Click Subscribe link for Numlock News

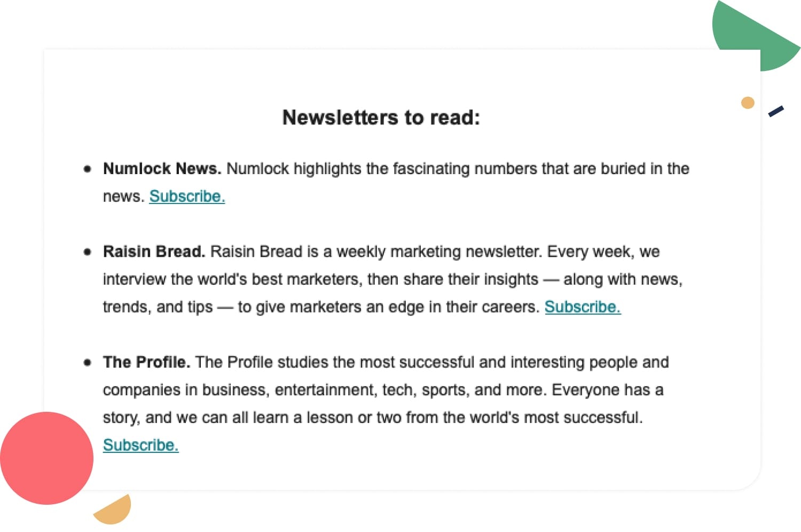point(187,196)
